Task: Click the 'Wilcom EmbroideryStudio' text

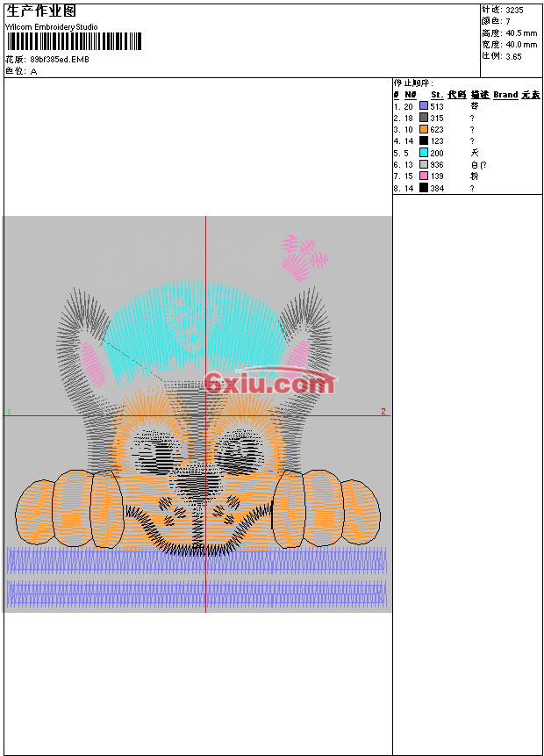Action: click(x=52, y=27)
